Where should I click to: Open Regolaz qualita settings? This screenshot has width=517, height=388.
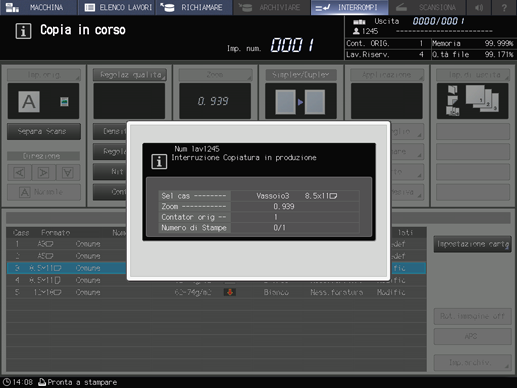coord(130,75)
